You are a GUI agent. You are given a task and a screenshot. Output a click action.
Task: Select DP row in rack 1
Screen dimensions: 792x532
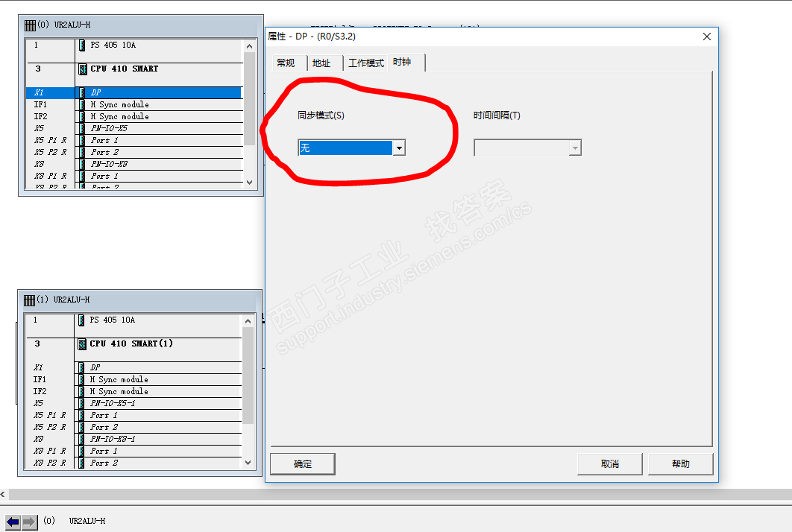pyautogui.click(x=133, y=367)
